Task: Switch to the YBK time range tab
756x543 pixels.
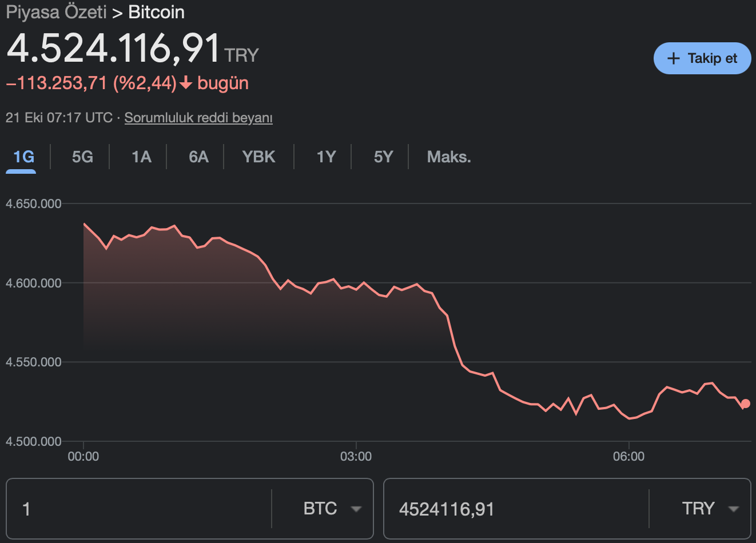Action: [258, 156]
